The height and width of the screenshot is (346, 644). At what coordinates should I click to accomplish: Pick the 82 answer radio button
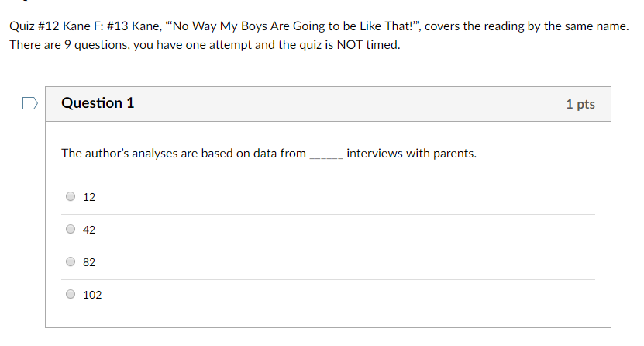click(x=71, y=261)
